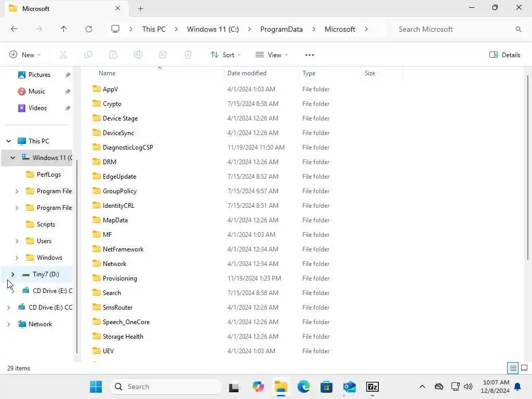This screenshot has height=399, width=532.
Task: Click the volume speaker tray icon
Action: 468,387
